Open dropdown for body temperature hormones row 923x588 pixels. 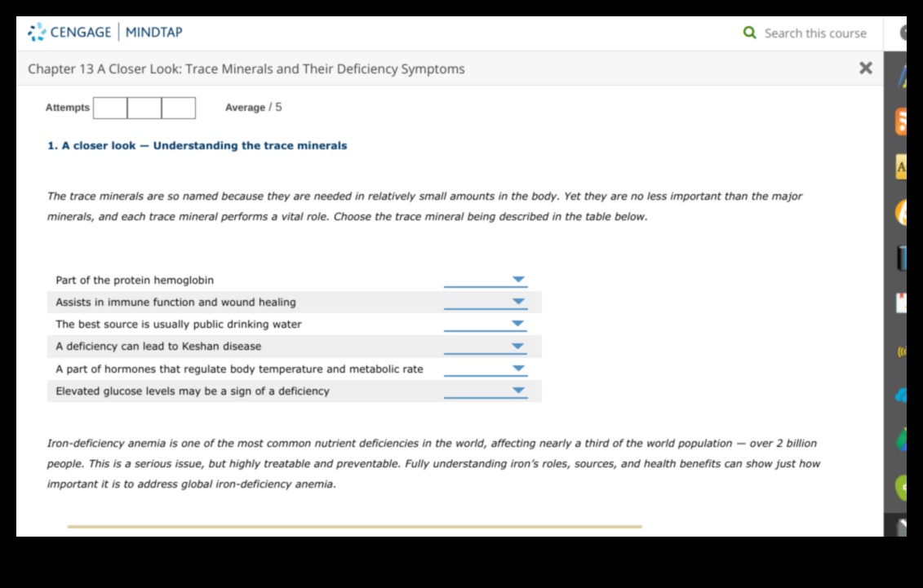[x=486, y=369]
